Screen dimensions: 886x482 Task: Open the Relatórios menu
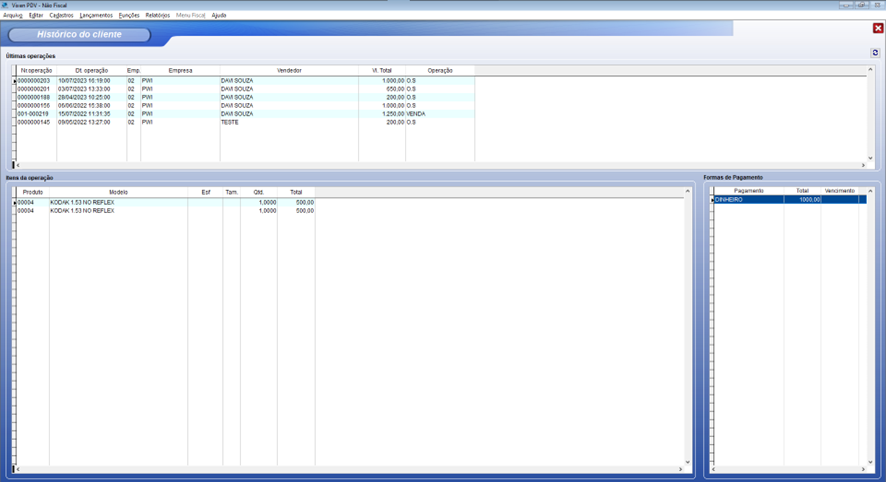(x=157, y=16)
